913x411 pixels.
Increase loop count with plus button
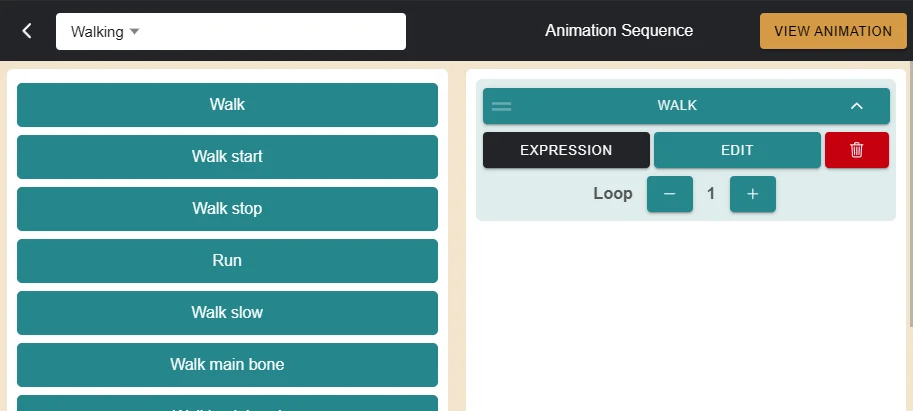click(x=752, y=194)
